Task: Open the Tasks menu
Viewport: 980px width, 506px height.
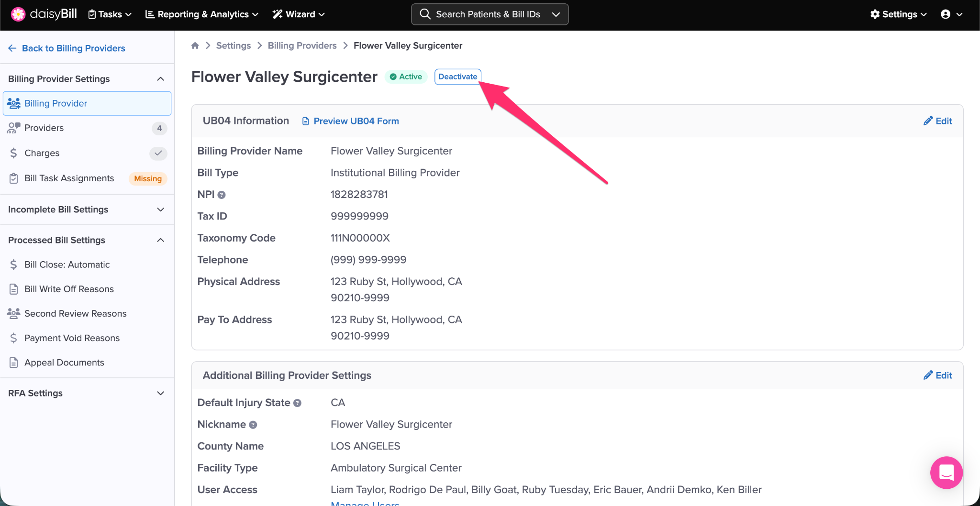Action: [x=110, y=14]
